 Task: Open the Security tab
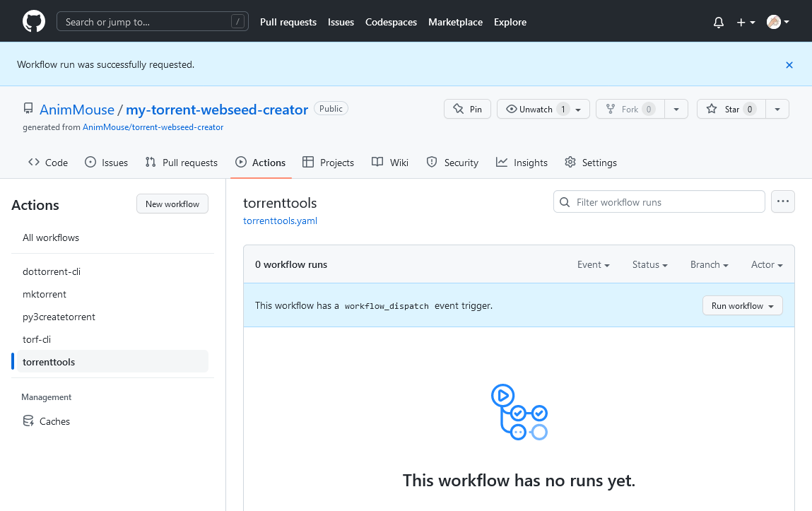tap(452, 163)
